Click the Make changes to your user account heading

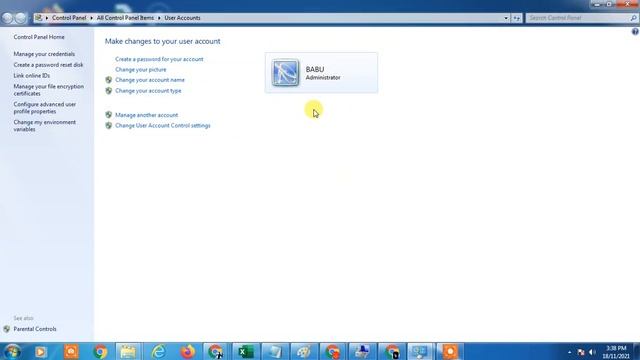tap(162, 41)
